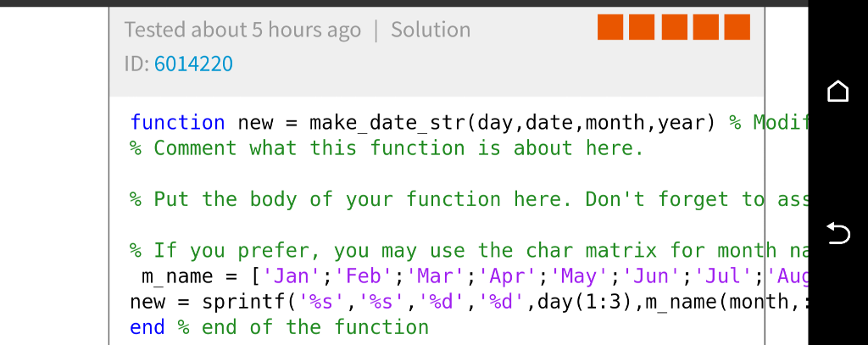Tap the Android home icon

[x=837, y=91]
